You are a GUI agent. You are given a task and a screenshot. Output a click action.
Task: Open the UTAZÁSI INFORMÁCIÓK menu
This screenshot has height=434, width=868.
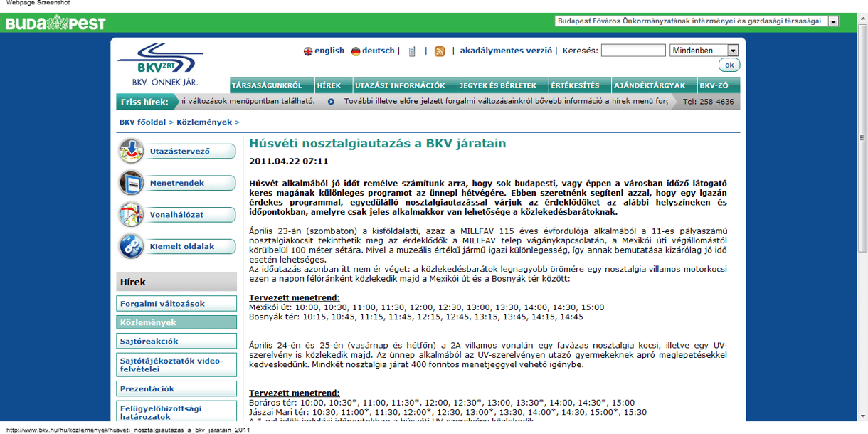tap(403, 85)
